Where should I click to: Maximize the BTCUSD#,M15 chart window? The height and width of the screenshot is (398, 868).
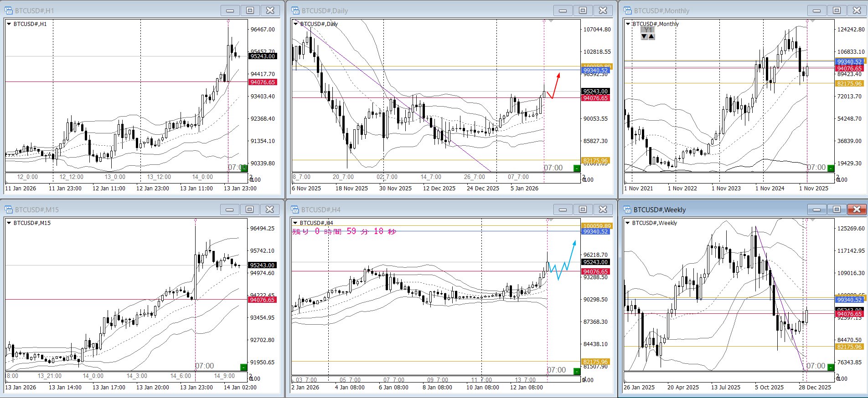click(249, 209)
